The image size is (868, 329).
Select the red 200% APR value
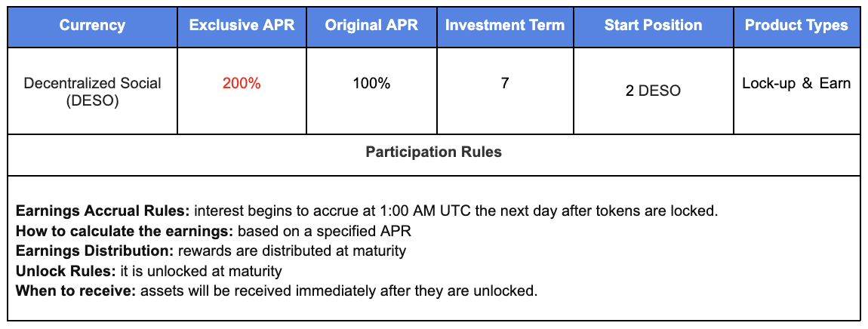pyautogui.click(x=242, y=84)
